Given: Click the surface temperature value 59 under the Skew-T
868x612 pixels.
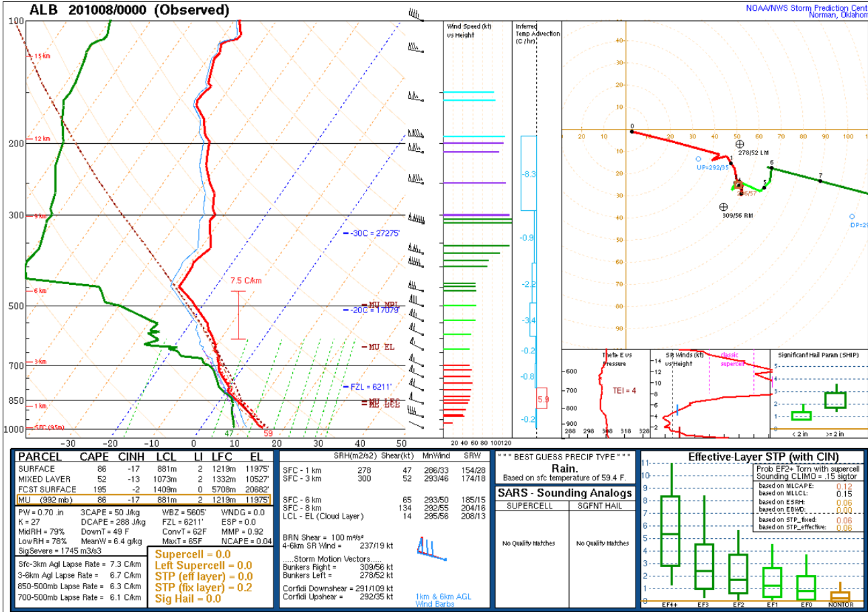Looking at the screenshot, I should (x=267, y=434).
